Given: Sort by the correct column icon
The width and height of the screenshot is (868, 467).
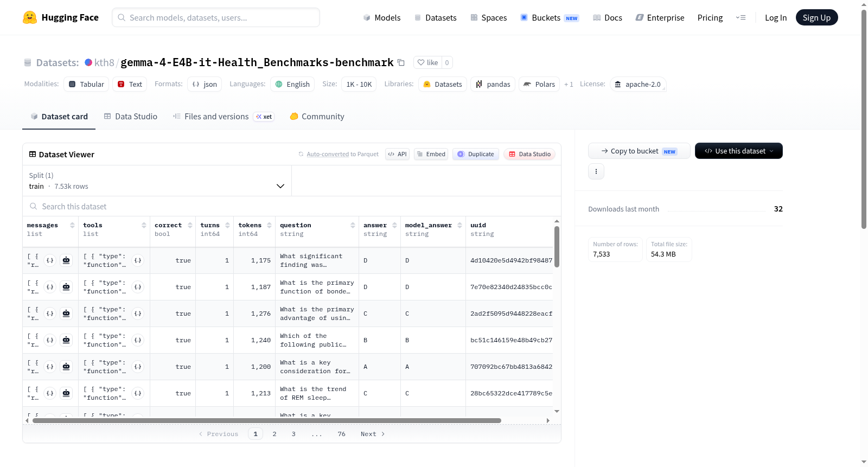Looking at the screenshot, I should coord(190,225).
